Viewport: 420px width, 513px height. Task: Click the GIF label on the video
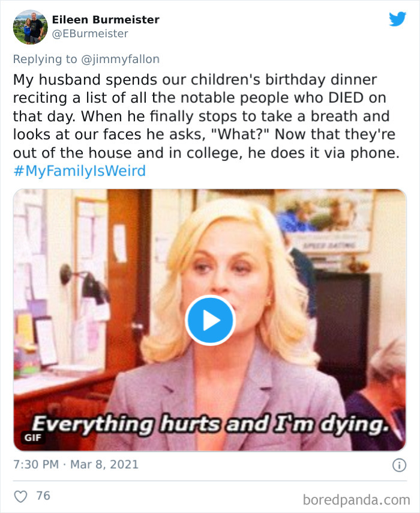34,438
